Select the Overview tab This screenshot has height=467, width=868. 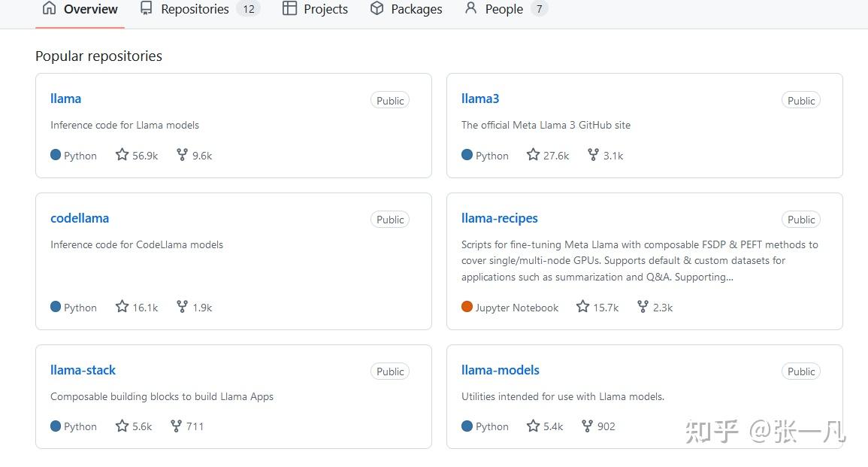pos(80,9)
